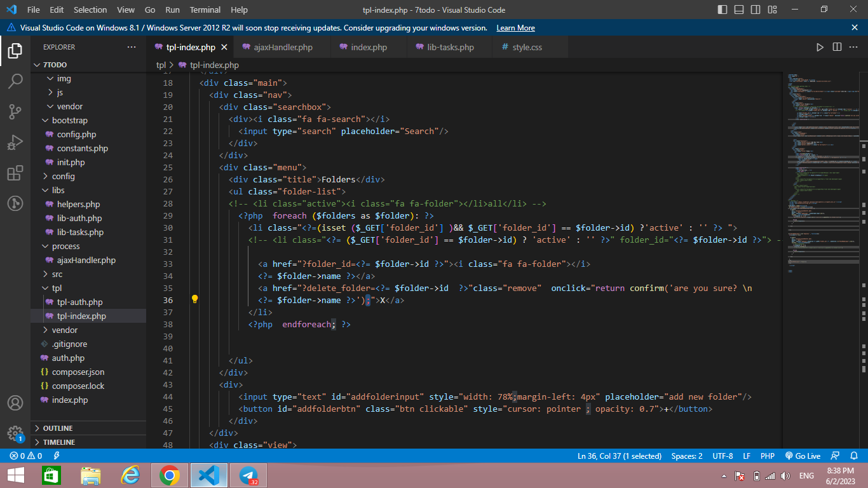Open the Help menu
This screenshot has width=868, height=488.
coord(240,10)
